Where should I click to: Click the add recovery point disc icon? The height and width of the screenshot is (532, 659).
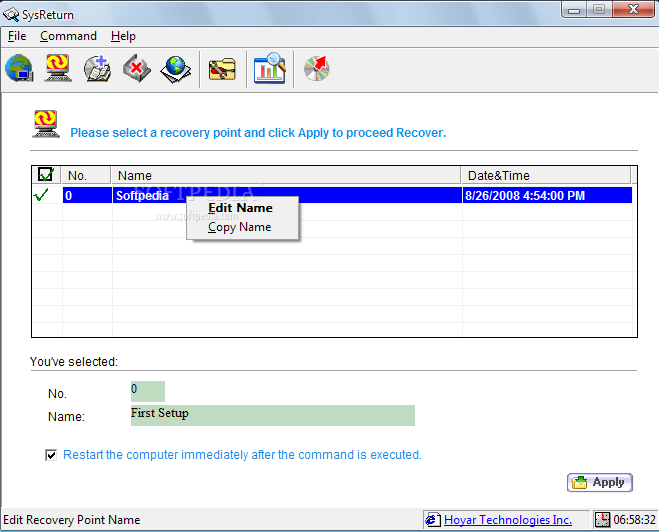pos(97,68)
